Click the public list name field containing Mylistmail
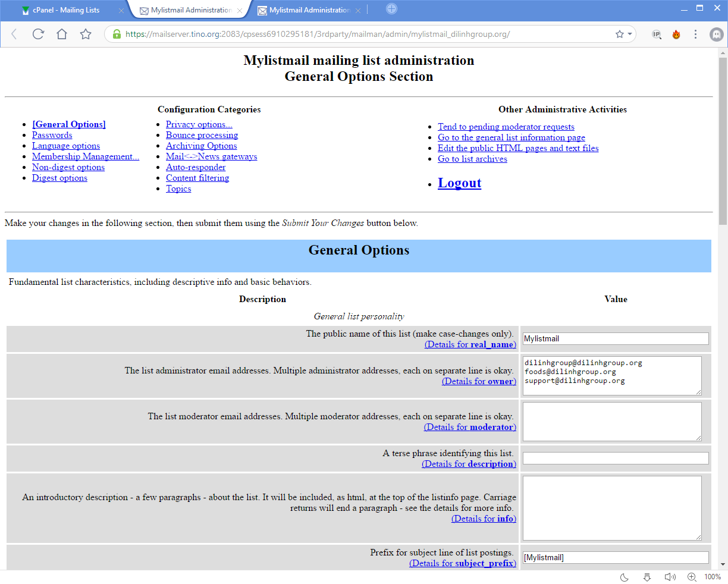728x584 pixels. (616, 339)
